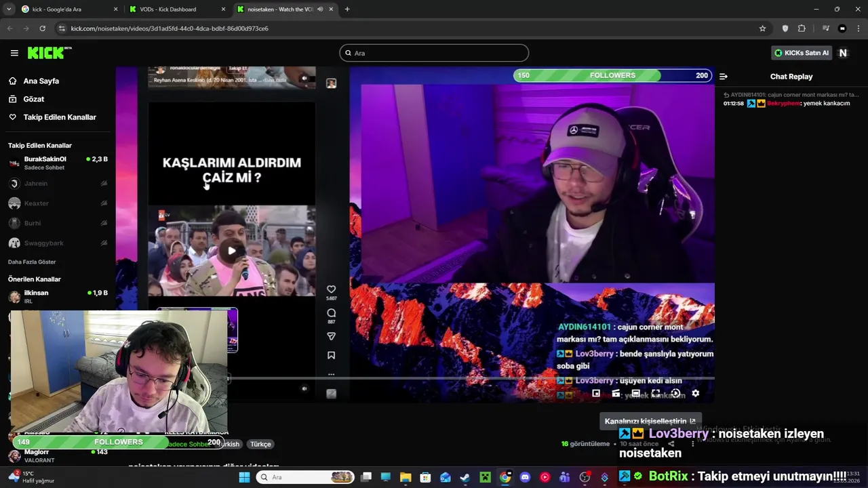The image size is (868, 488).
Task: Reload the page in Chrome
Action: click(42, 28)
